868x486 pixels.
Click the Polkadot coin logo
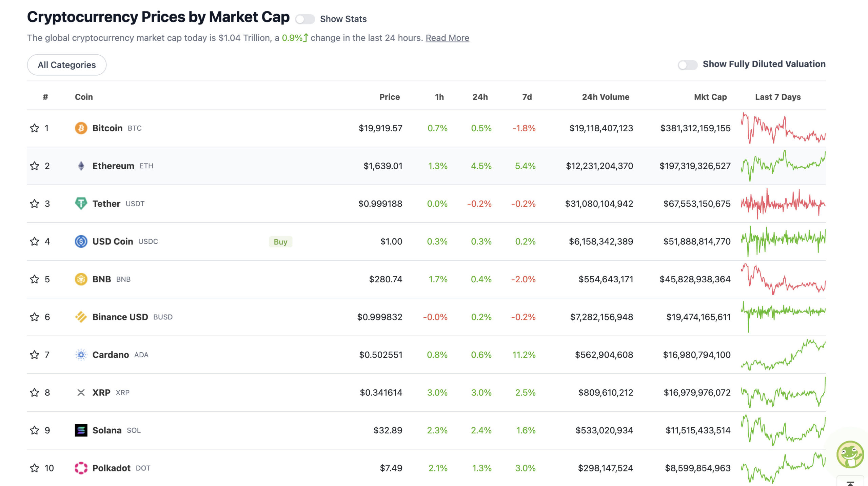click(x=81, y=468)
